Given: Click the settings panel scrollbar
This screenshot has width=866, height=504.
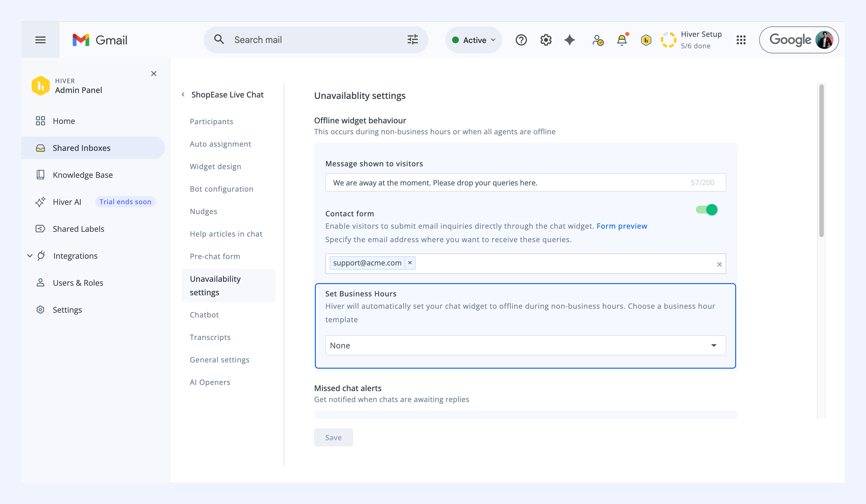Looking at the screenshot, I should 821,160.
